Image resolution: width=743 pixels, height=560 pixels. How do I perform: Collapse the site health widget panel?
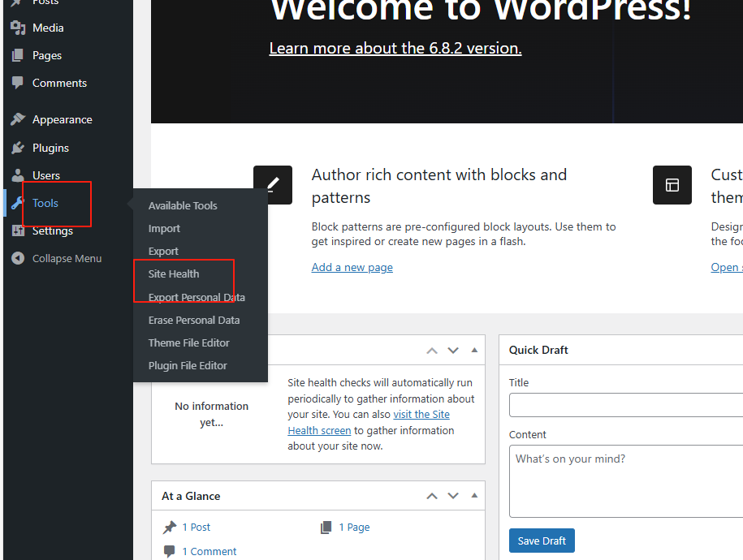pos(474,350)
